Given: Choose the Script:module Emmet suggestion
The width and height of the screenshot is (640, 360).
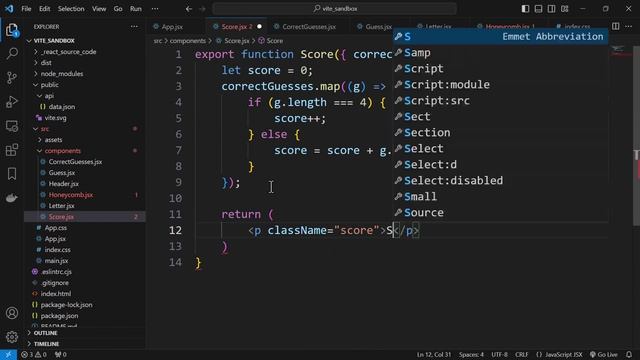Looking at the screenshot, I should point(500,84).
